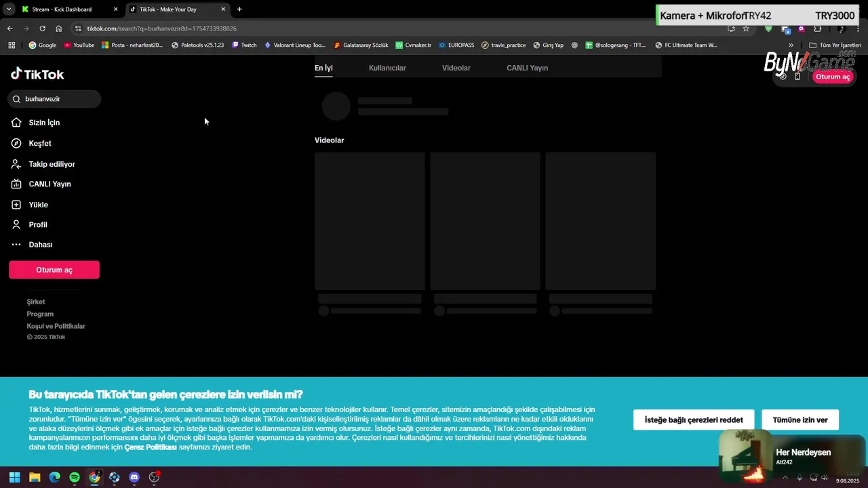This screenshot has height=488, width=868.
Task: Click the CANLI Yayın icon in sidebar
Action: 16,184
